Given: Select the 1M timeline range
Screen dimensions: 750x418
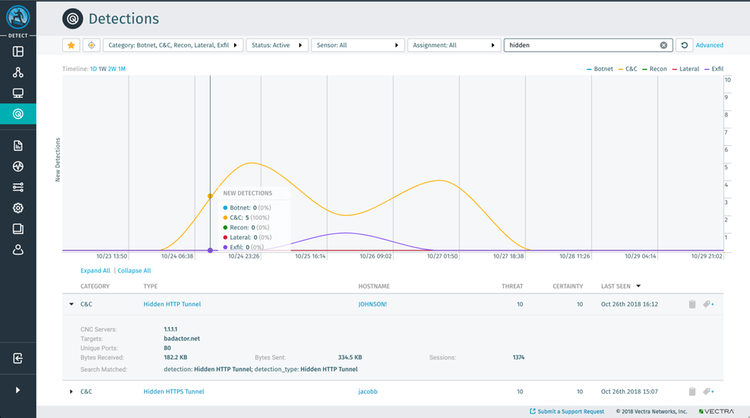Looking at the screenshot, I should coord(121,69).
